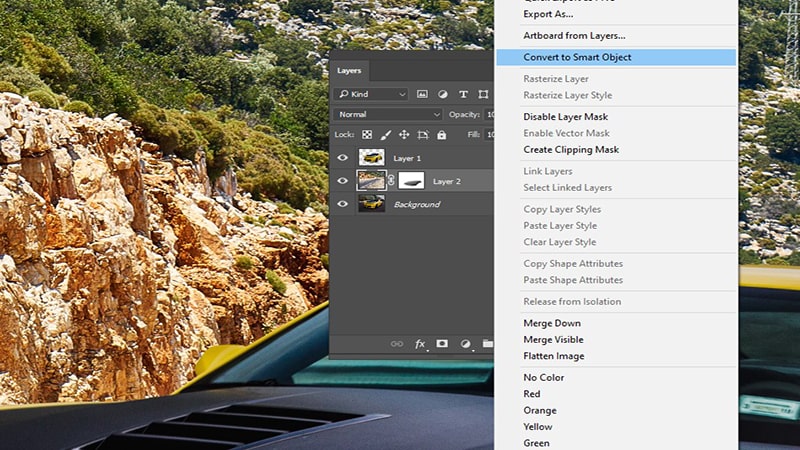Lock transparent pixels icon
The height and width of the screenshot is (450, 800).
tap(367, 135)
